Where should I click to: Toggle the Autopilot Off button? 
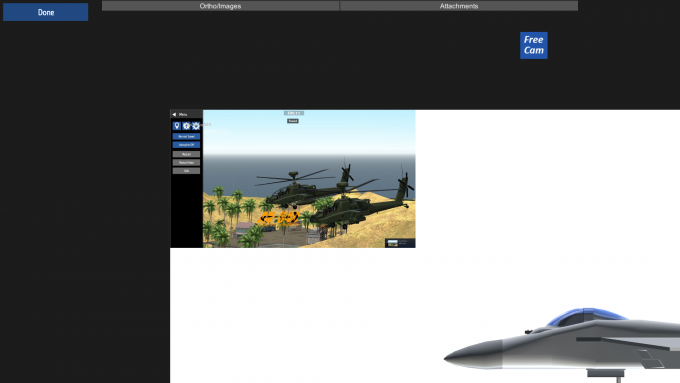tap(186, 144)
